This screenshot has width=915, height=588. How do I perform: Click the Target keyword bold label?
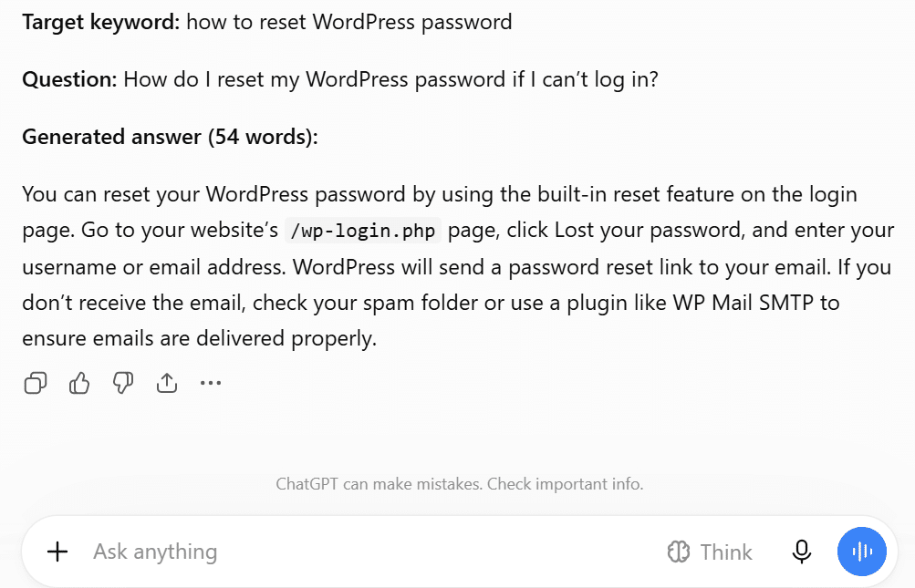point(101,22)
